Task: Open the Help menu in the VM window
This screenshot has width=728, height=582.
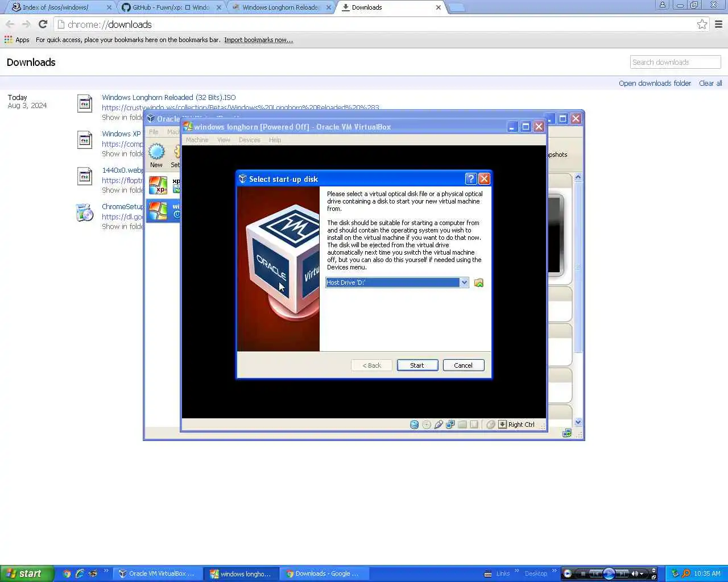Action: click(275, 140)
